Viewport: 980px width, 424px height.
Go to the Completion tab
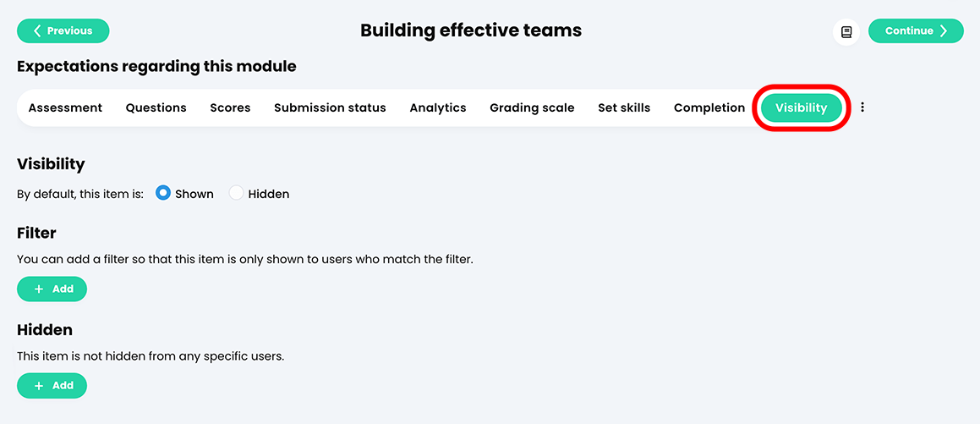tap(709, 107)
